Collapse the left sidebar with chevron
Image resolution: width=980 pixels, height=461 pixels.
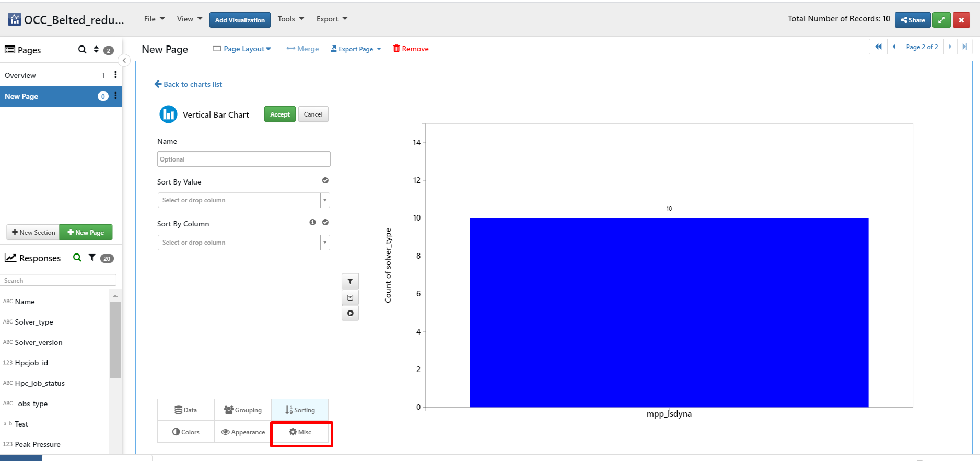click(x=124, y=61)
